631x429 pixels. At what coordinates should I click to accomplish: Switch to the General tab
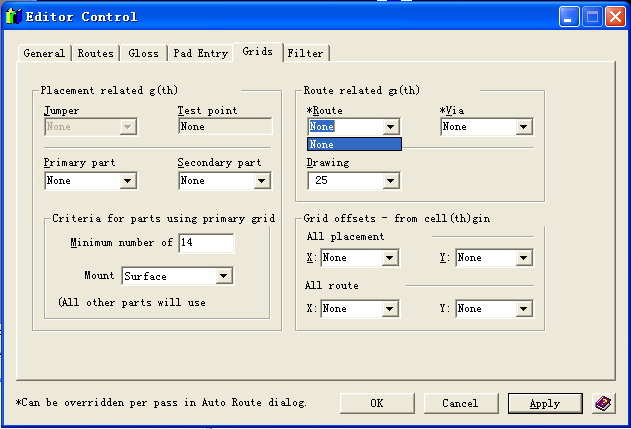click(x=44, y=53)
